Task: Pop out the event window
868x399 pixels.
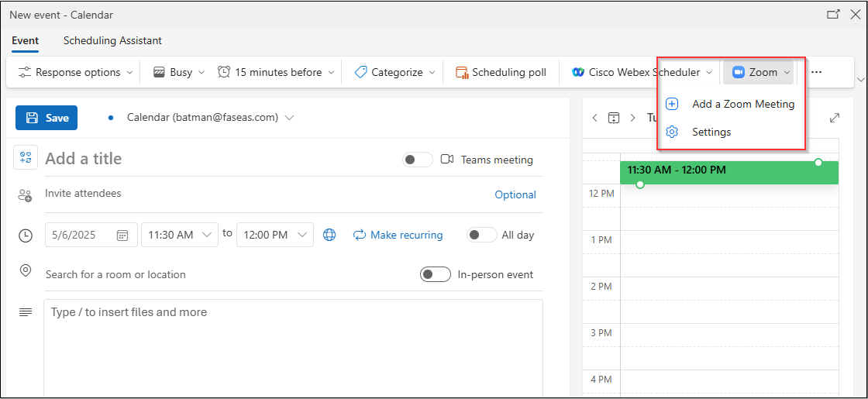Action: click(833, 15)
